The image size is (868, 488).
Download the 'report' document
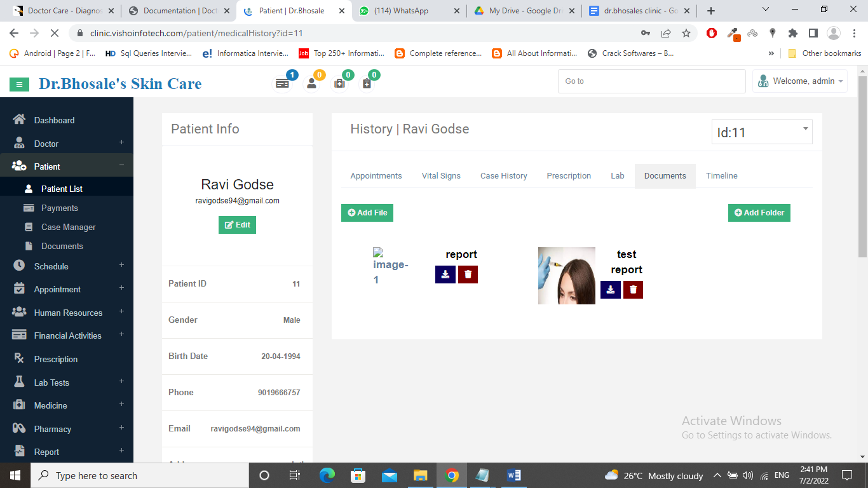point(445,274)
